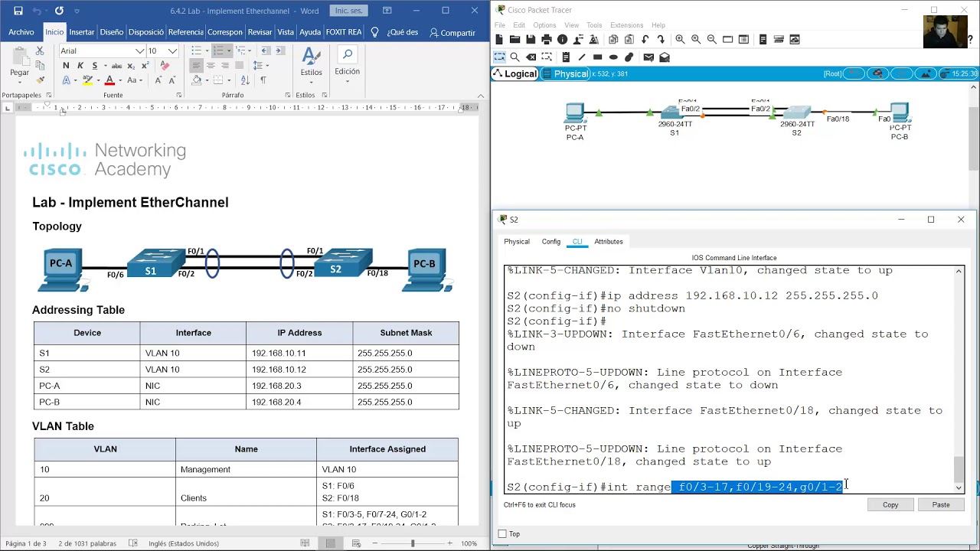980x551 pixels.
Task: Switch to Attributes tab in S2 window
Action: click(x=609, y=242)
